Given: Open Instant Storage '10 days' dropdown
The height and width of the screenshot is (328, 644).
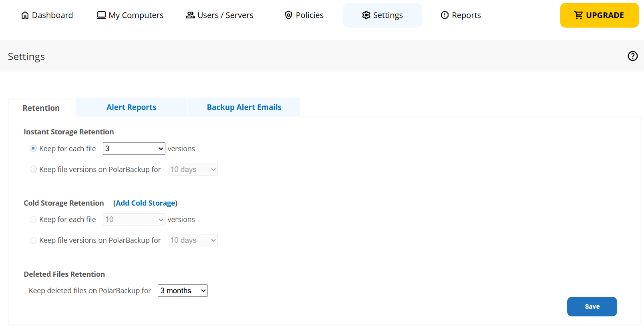Looking at the screenshot, I should coord(193,169).
